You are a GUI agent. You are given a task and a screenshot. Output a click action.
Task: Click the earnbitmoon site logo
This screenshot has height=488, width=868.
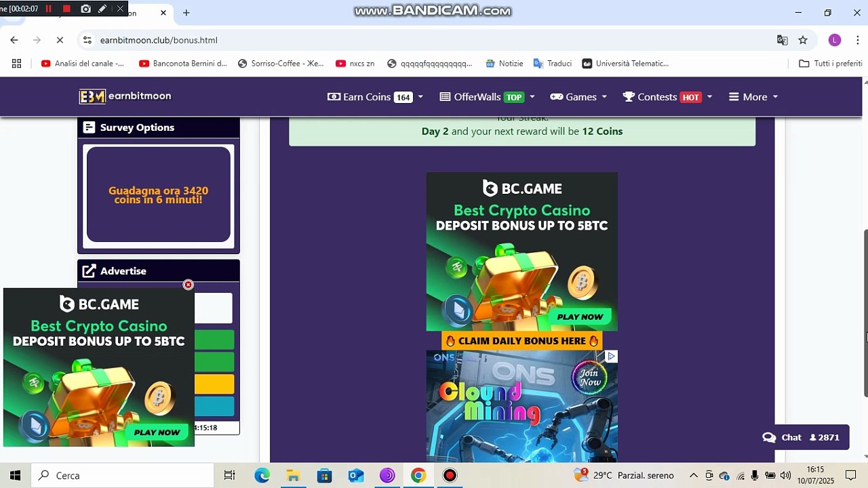click(125, 96)
